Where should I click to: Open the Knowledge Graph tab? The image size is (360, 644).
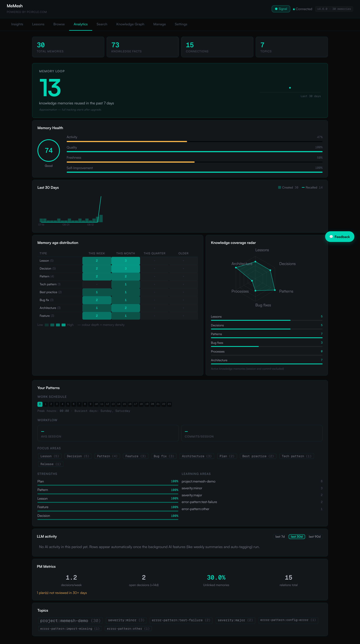click(x=130, y=24)
